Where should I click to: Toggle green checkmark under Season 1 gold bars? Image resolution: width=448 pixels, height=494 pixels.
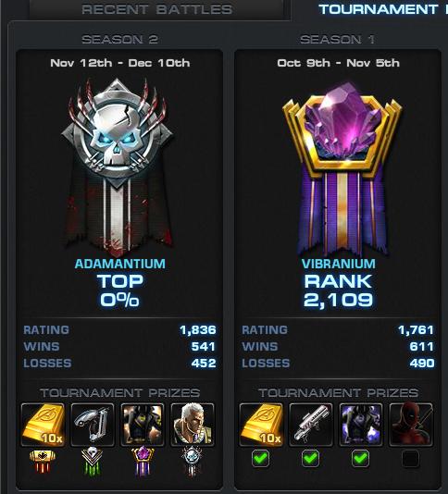[x=261, y=459]
